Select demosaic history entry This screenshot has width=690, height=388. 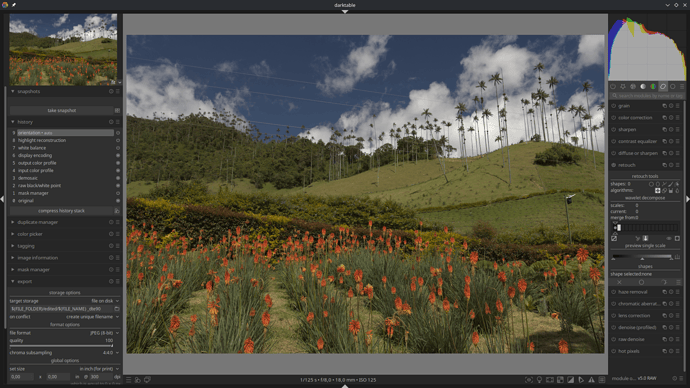(28, 178)
